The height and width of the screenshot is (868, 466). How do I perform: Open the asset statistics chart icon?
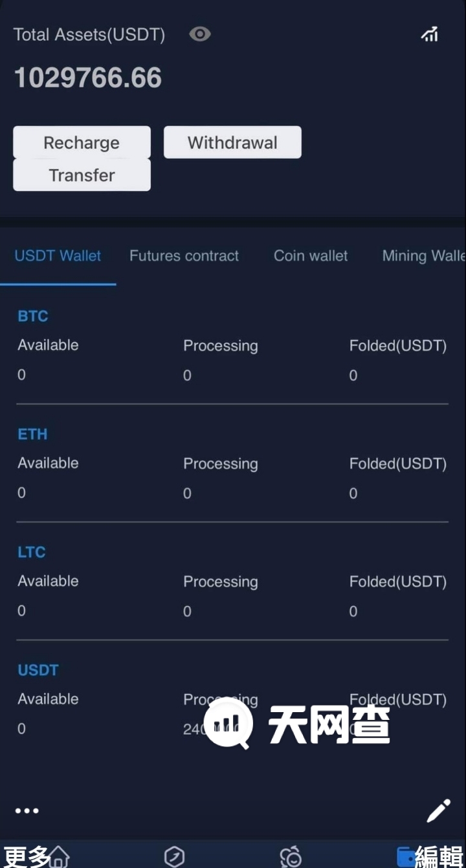click(x=430, y=34)
